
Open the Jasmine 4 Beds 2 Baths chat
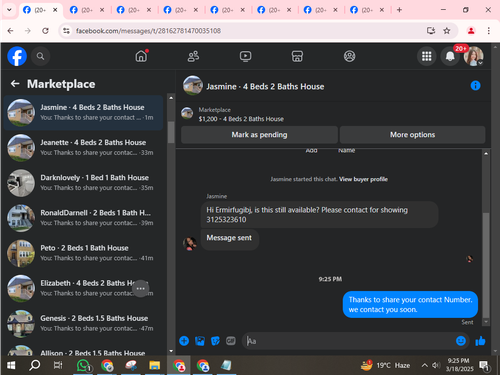point(83,113)
